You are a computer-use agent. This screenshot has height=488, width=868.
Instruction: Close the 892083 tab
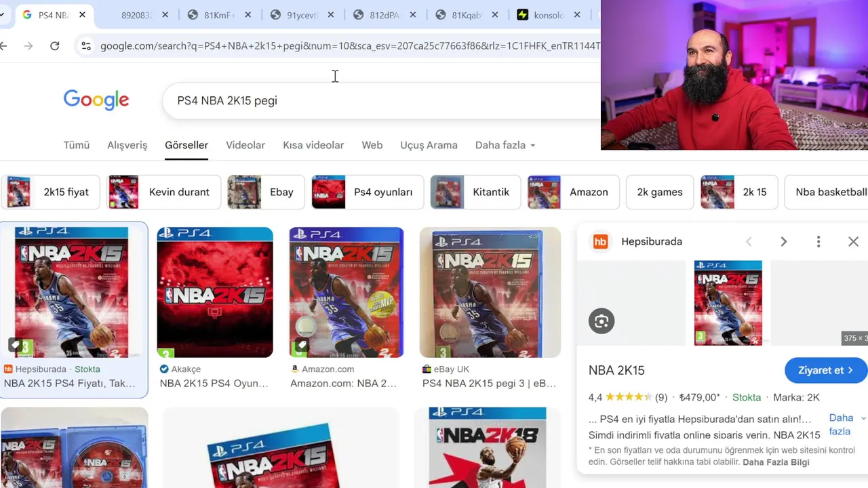pos(165,15)
